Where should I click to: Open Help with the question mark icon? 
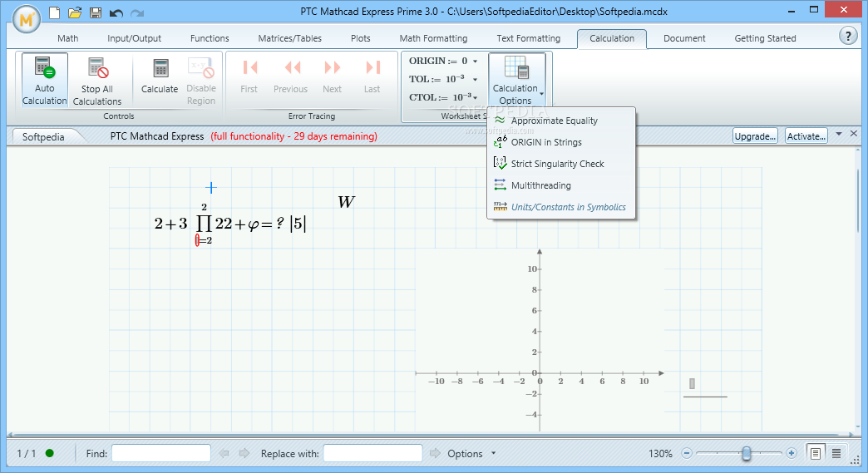847,36
